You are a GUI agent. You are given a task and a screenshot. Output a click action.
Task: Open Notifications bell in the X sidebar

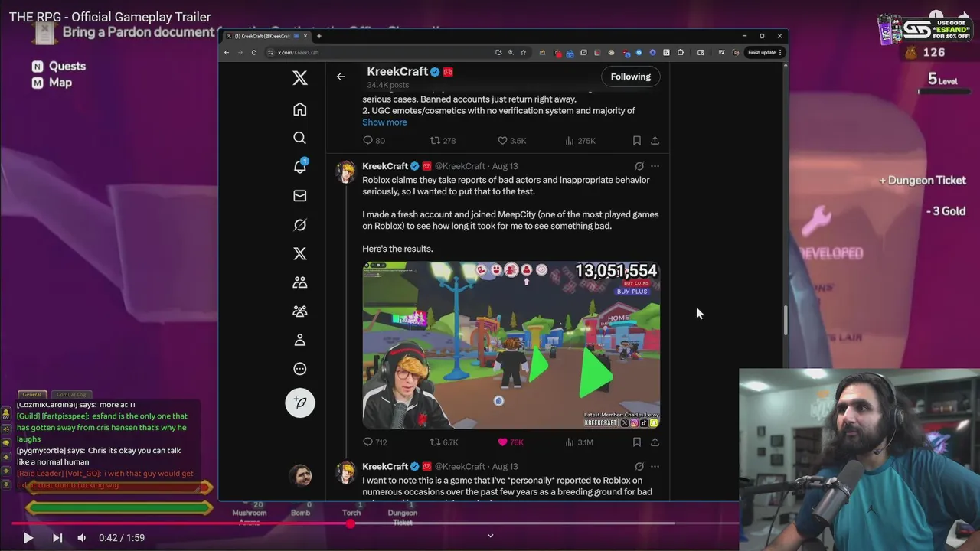click(x=300, y=167)
